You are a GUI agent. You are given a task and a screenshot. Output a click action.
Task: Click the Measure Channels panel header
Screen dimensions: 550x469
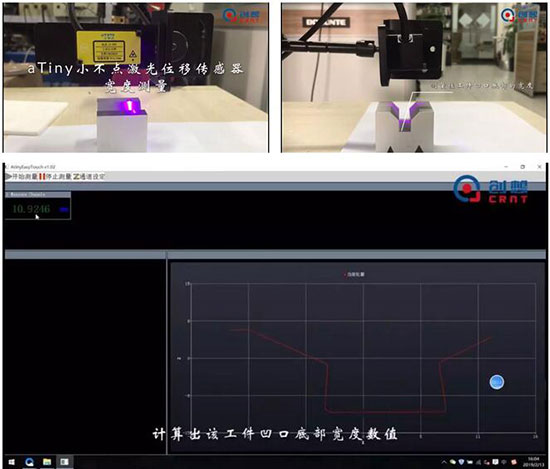coord(38,194)
